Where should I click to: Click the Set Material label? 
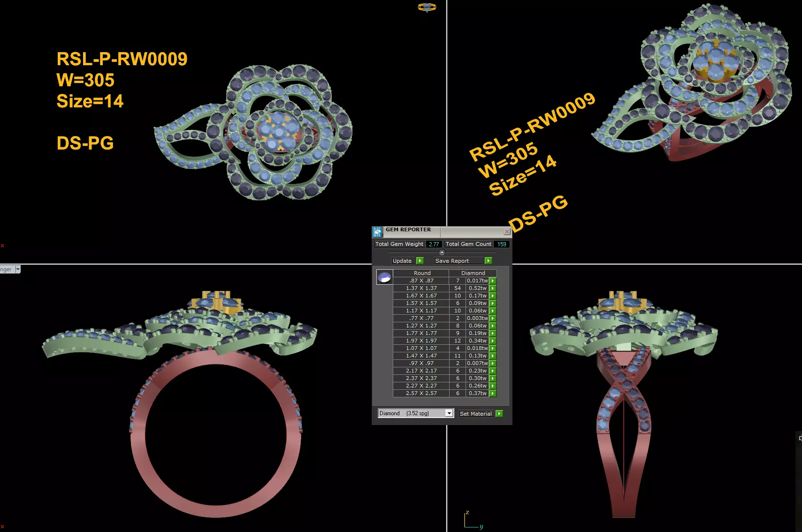[x=476, y=414]
